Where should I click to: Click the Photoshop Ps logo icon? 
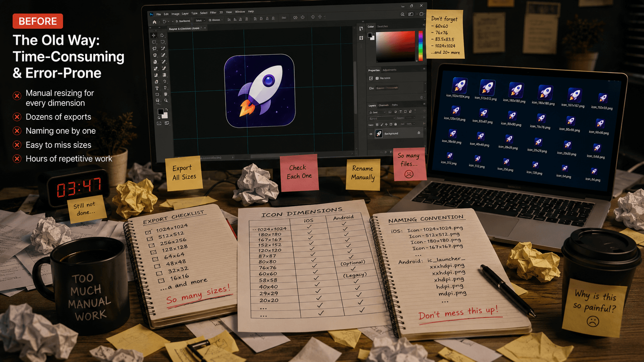click(x=151, y=14)
